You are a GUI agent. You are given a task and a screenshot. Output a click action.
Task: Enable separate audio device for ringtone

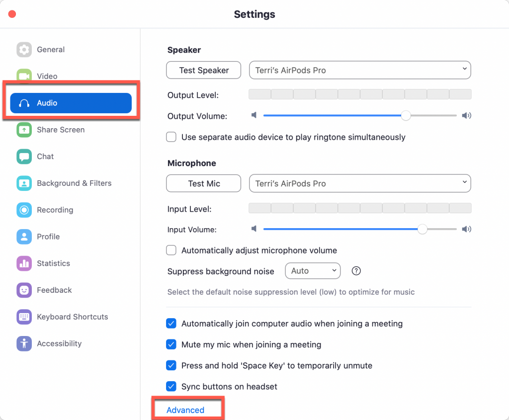point(171,137)
